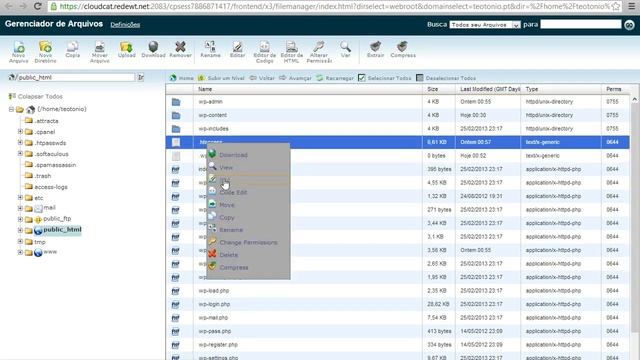The width and height of the screenshot is (640, 360).
Task: Open the browser menu icon
Action: [631, 6]
